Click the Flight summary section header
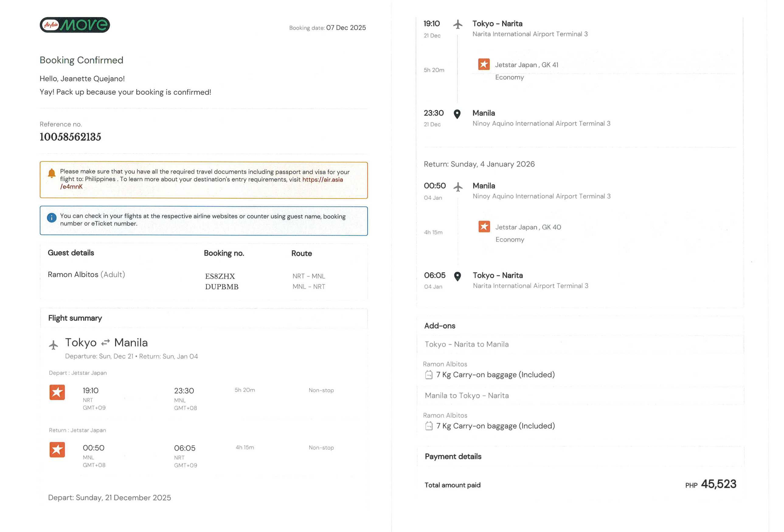Screen dimensions: 784x532 [x=75, y=318]
